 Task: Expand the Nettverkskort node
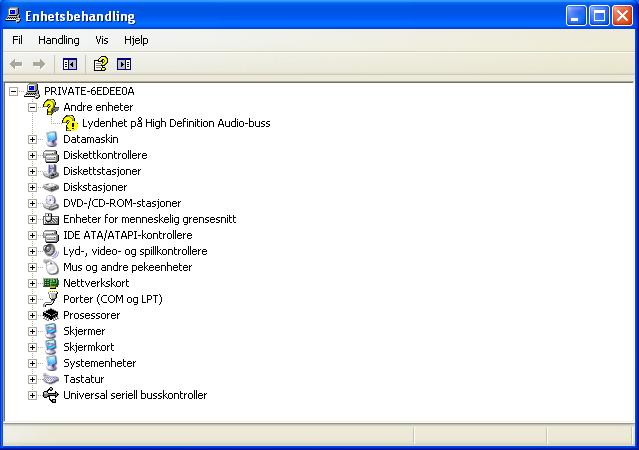coord(32,283)
